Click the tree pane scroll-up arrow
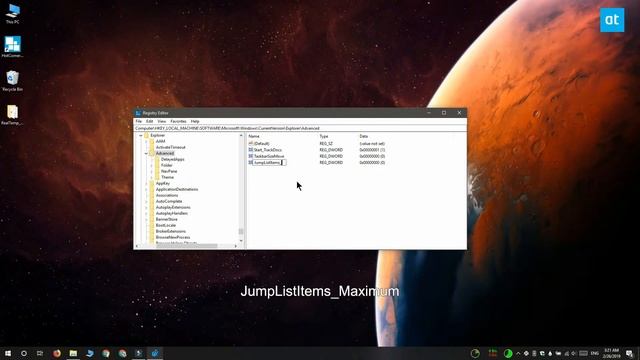 pos(241,135)
